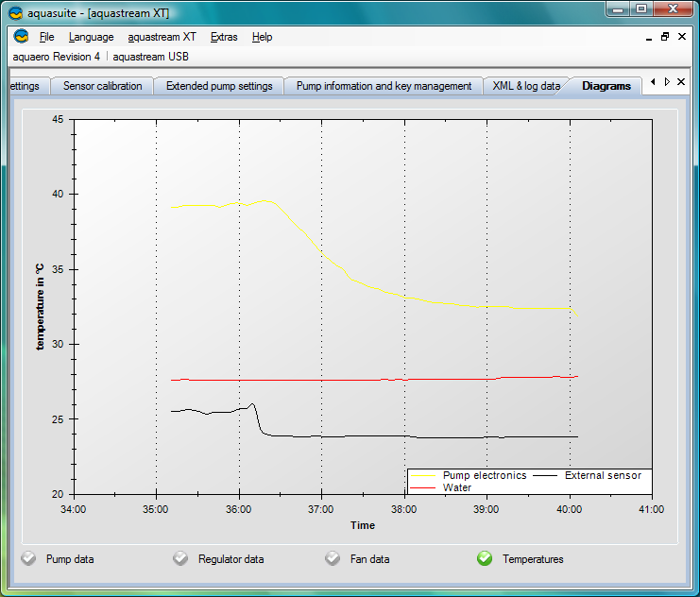Image resolution: width=700 pixels, height=597 pixels.
Task: Switch to Sensor calibration tab
Action: click(x=103, y=86)
